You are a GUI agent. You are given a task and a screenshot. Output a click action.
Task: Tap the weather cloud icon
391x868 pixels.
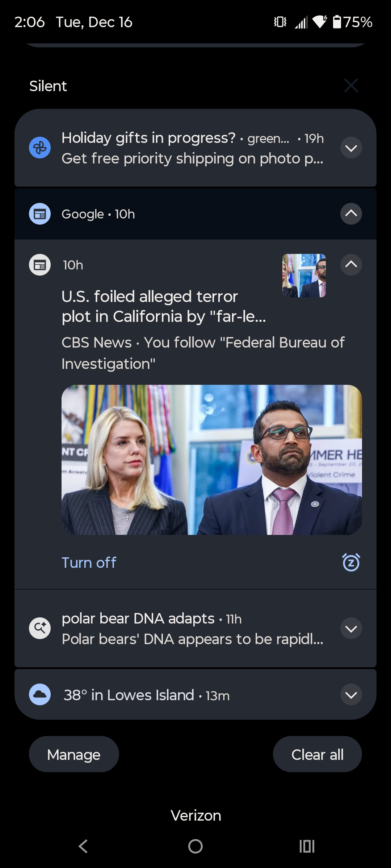[x=40, y=694]
